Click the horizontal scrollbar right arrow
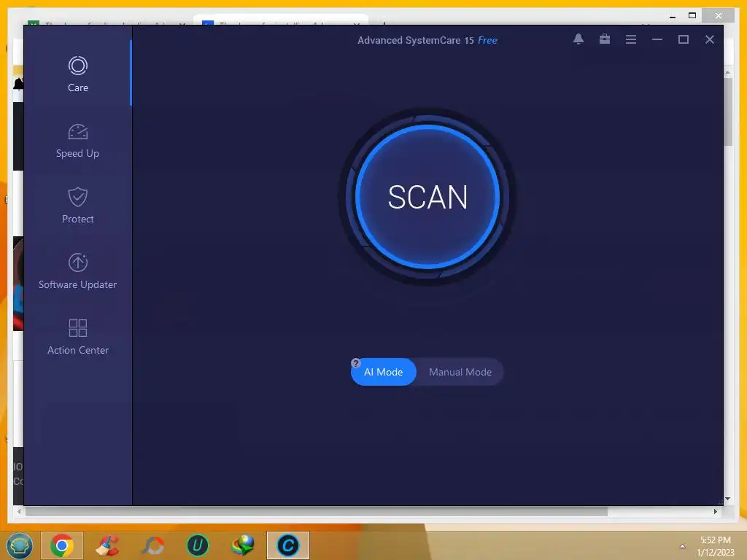 pyautogui.click(x=716, y=511)
